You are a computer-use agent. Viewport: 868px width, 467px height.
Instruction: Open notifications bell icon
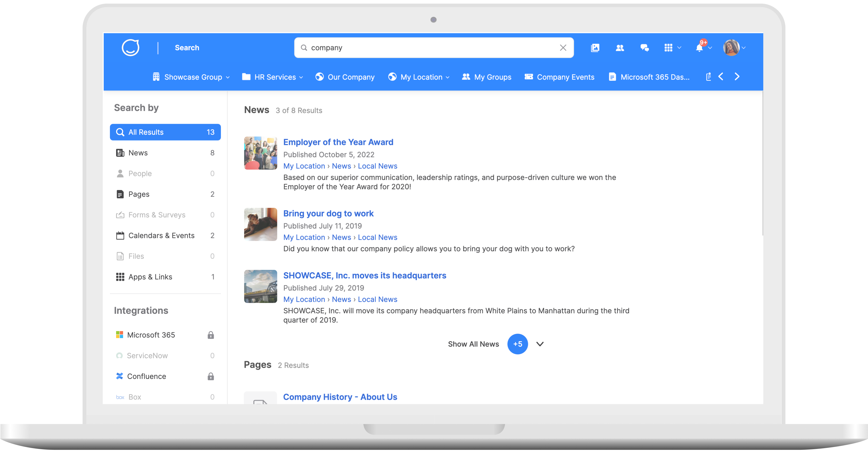[699, 48]
